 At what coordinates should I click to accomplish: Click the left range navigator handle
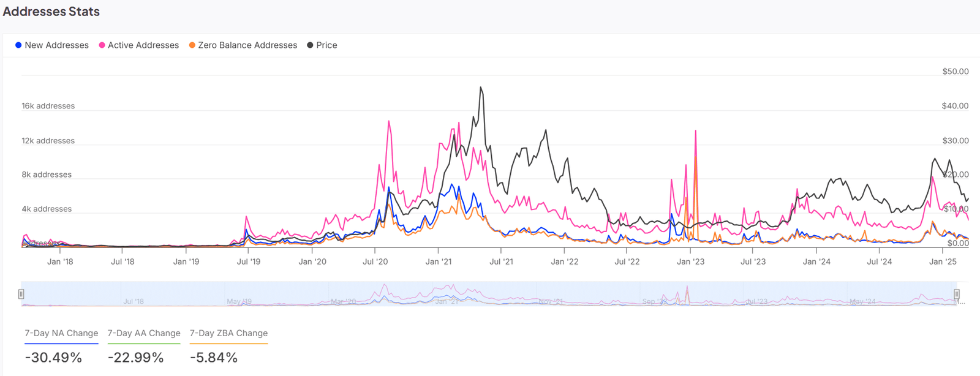21,294
